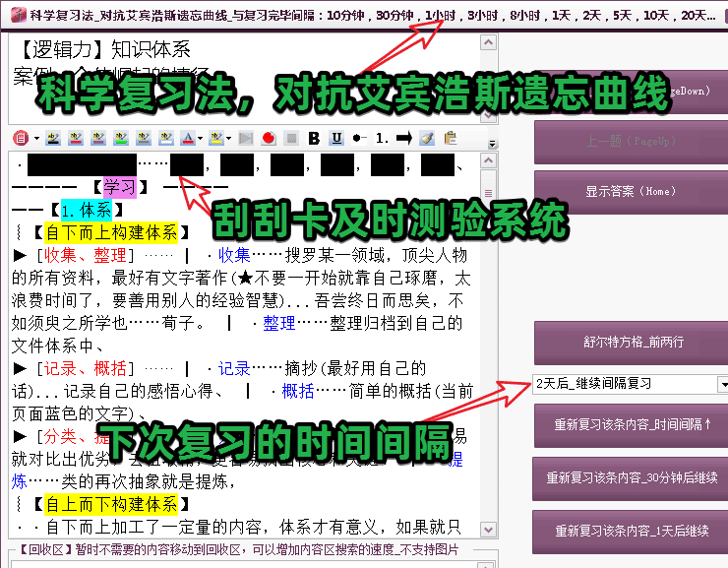Click the main editor scrollbar up arrow
The width and height of the screenshot is (728, 568).
pos(488,160)
